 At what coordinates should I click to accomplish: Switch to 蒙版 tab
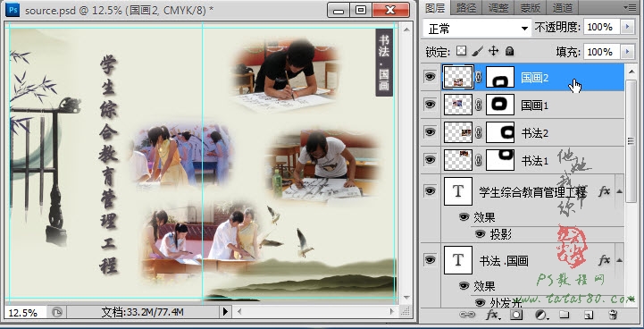click(531, 7)
